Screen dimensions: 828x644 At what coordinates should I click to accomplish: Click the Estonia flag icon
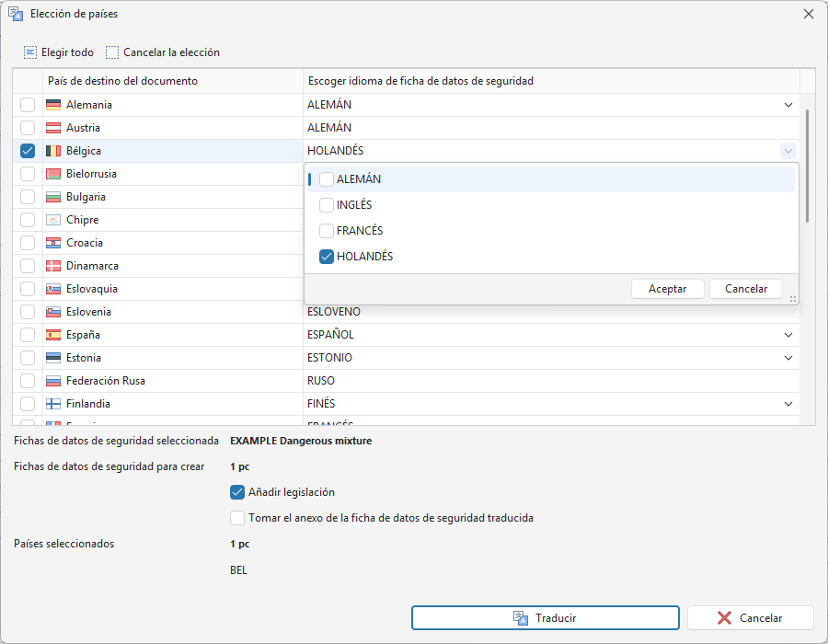(53, 358)
